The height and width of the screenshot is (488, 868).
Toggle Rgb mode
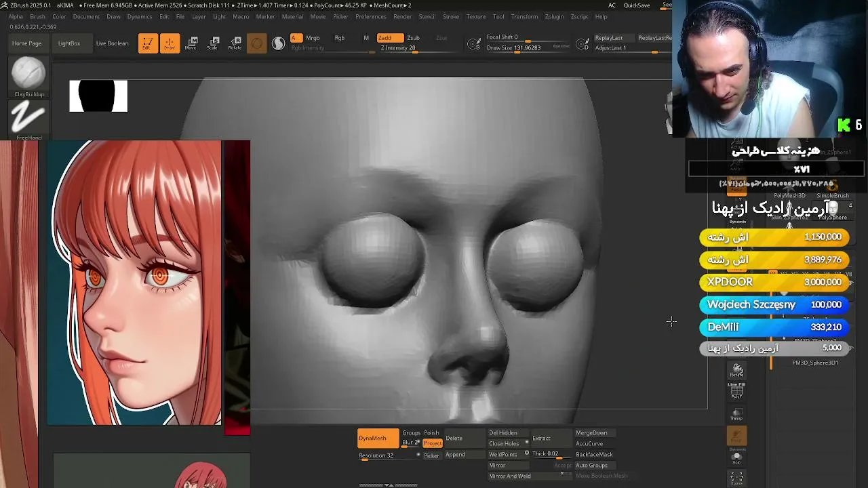point(340,38)
